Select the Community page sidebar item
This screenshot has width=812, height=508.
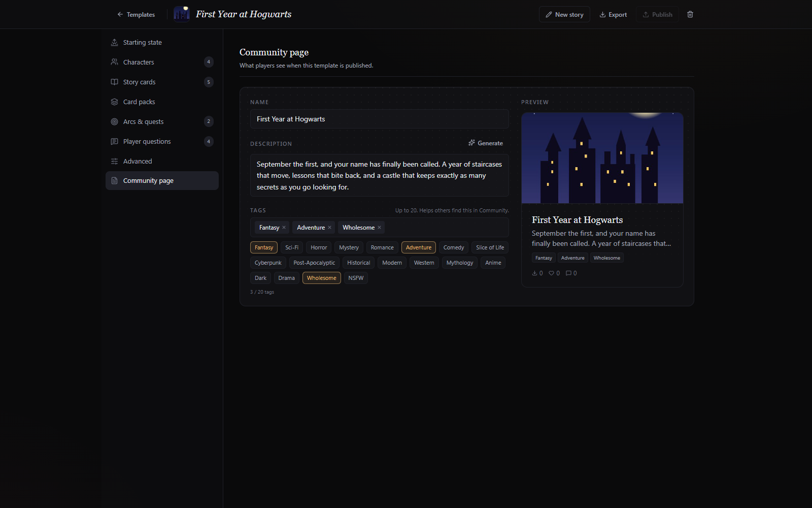(x=162, y=180)
